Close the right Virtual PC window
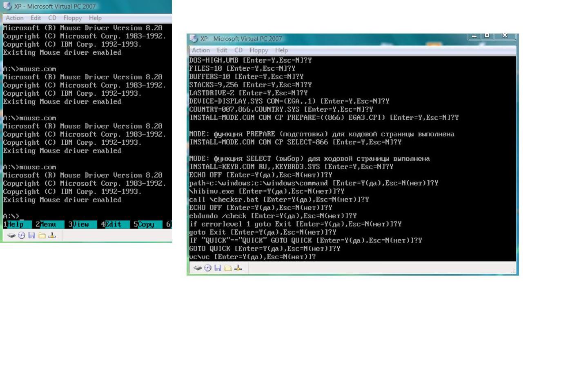 pos(505,36)
